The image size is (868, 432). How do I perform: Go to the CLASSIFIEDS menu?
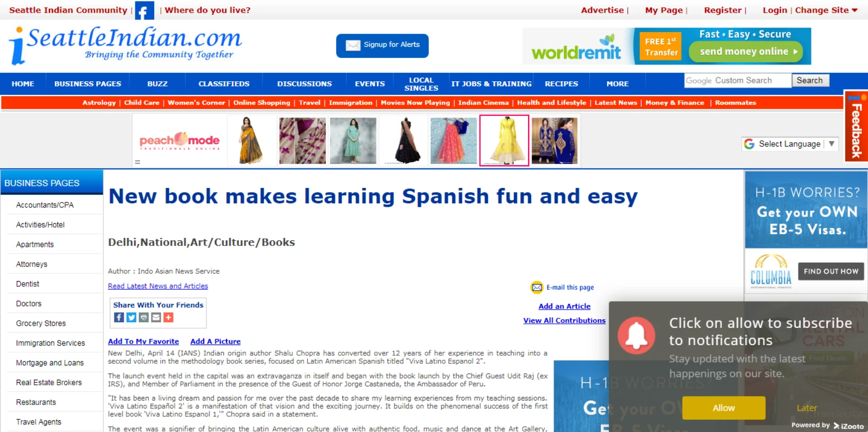[224, 84]
